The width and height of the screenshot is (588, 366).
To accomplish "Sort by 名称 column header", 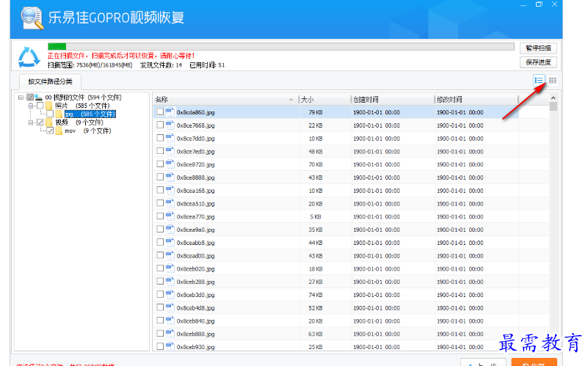I will tap(226, 99).
